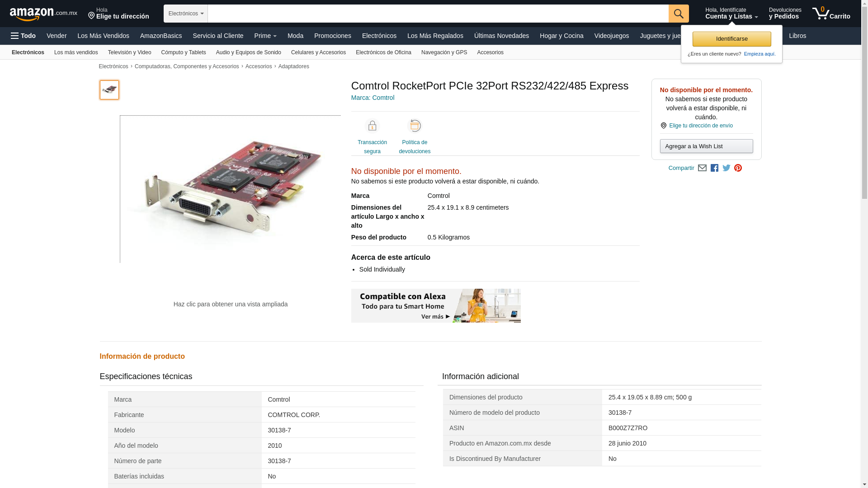Screen dimensions: 868x488
Task: Open the Todo hamburger menu
Action: click(23, 36)
